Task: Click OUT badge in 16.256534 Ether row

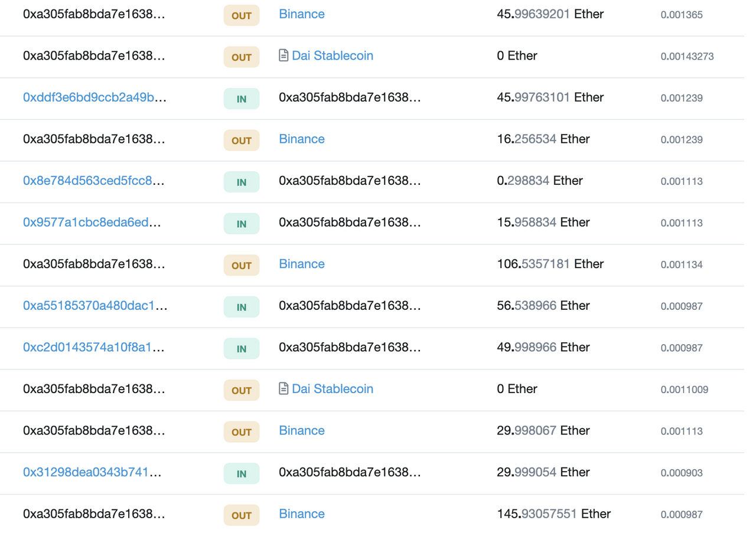Action: pos(242,140)
